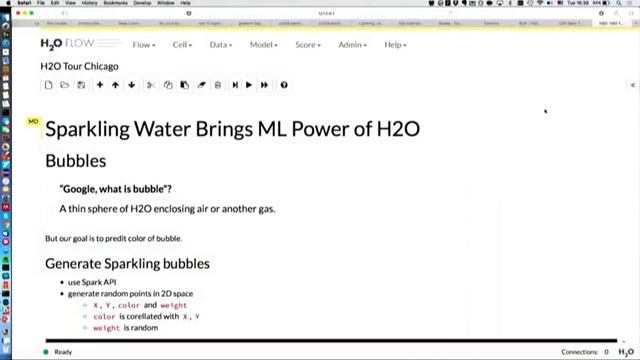Move the cell down with the down arrow

(131, 85)
